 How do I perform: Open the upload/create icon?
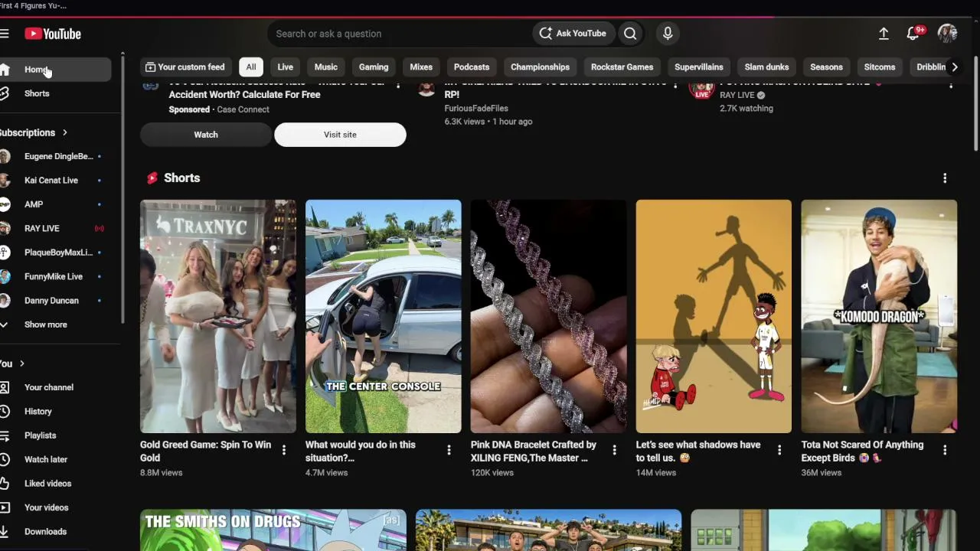coord(884,34)
